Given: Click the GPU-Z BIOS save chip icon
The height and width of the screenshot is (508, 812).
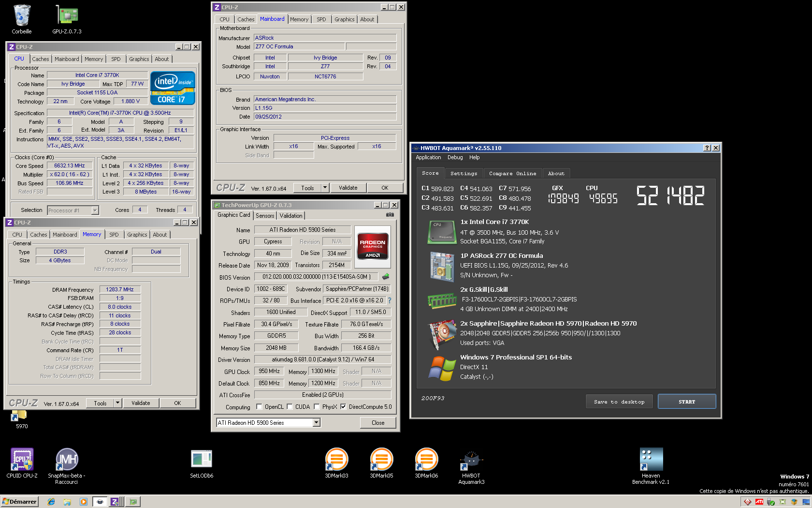Looking at the screenshot, I should point(386,277).
